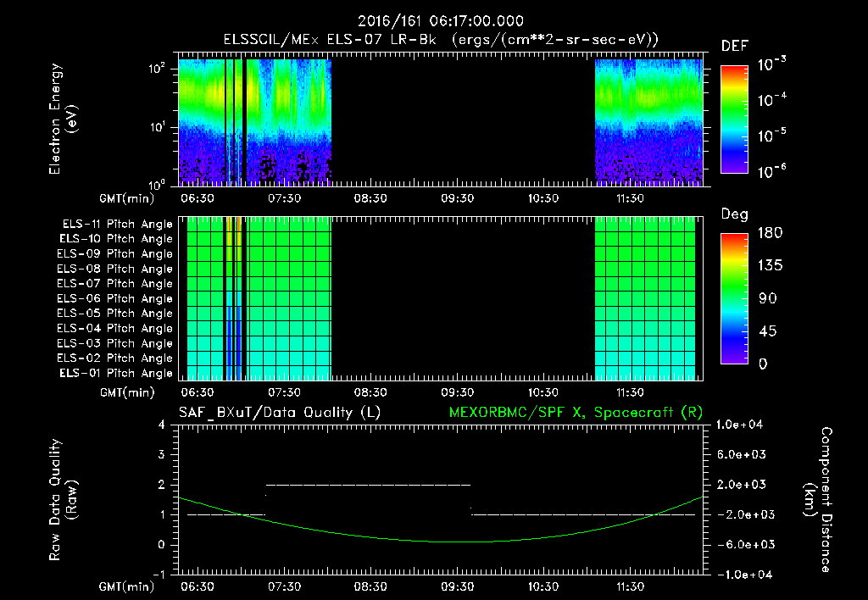Click the Component Distance (km) axis label

(818, 500)
